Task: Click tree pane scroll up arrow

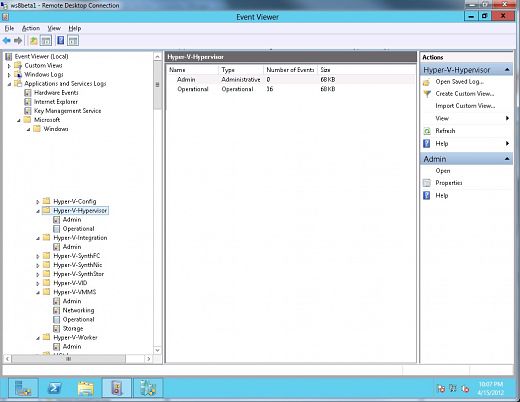Action: coord(157,57)
